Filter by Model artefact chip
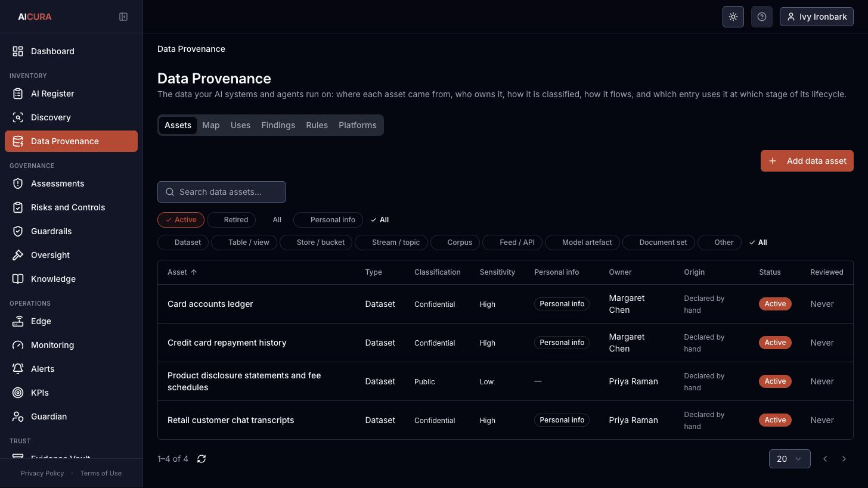Viewport: 868px width, 488px height. click(x=582, y=243)
